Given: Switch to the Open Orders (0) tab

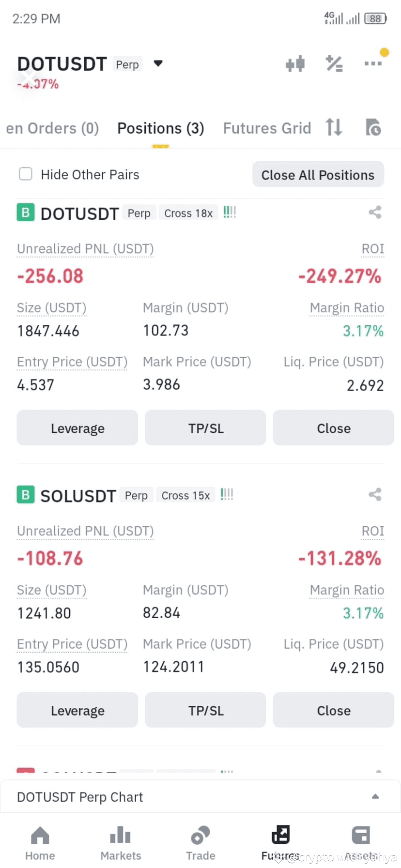Looking at the screenshot, I should (x=52, y=128).
